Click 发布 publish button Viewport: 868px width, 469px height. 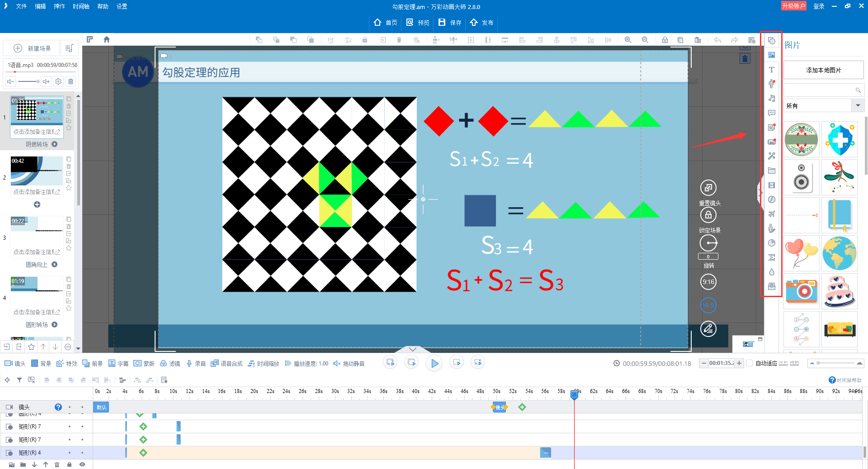click(481, 22)
